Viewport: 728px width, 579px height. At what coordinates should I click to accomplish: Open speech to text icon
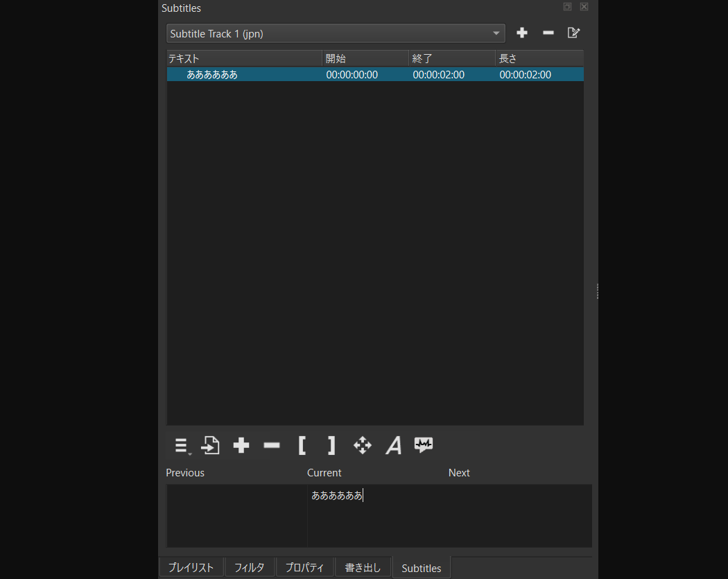(x=424, y=446)
